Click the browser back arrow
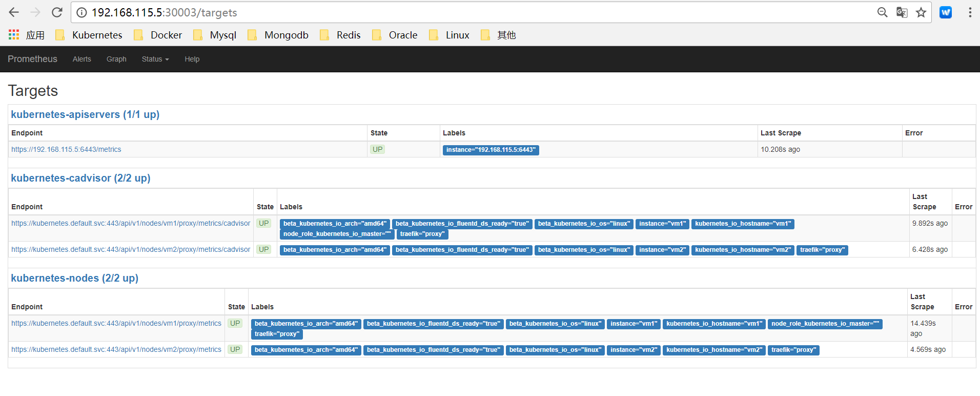980x396 pixels. (x=14, y=12)
